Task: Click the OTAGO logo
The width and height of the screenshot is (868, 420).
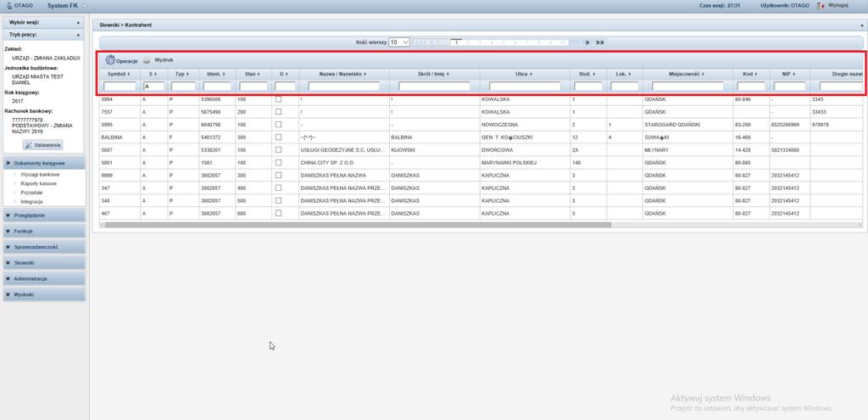Action: (x=20, y=5)
